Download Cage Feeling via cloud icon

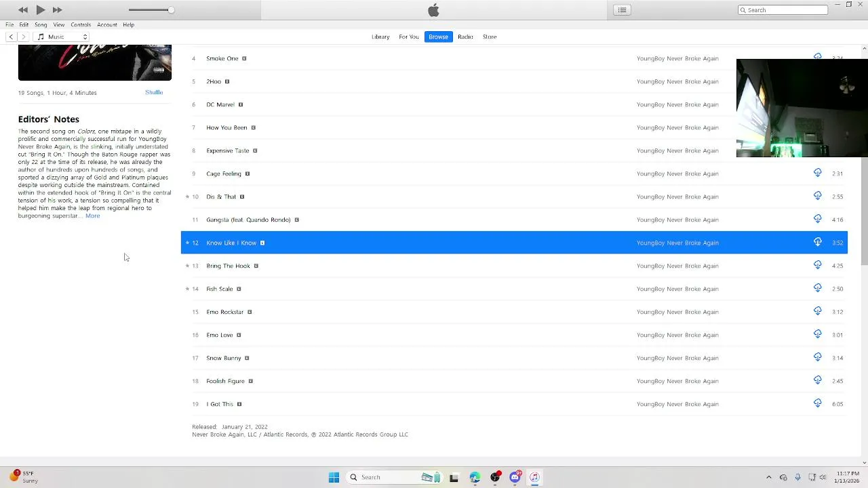pyautogui.click(x=817, y=173)
